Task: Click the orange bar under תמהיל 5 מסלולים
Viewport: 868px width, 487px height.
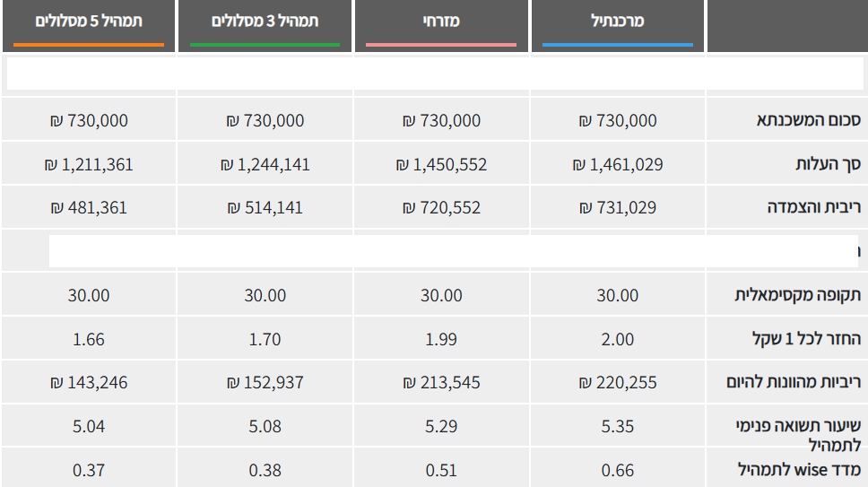Action: point(89,44)
